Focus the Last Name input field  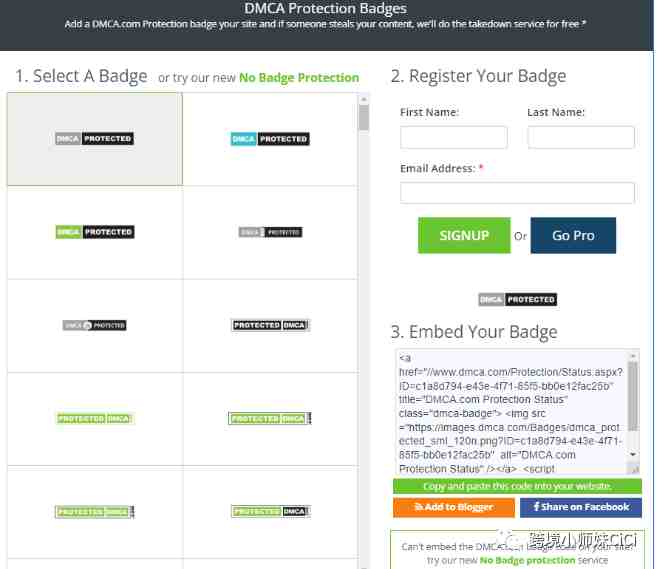coord(581,137)
